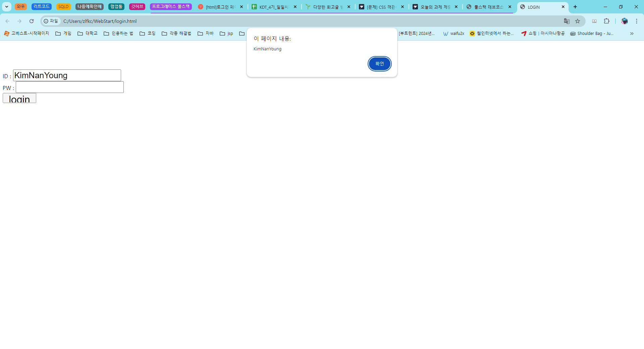Open the media control icon
This screenshot has width=644, height=349.
(x=594, y=21)
